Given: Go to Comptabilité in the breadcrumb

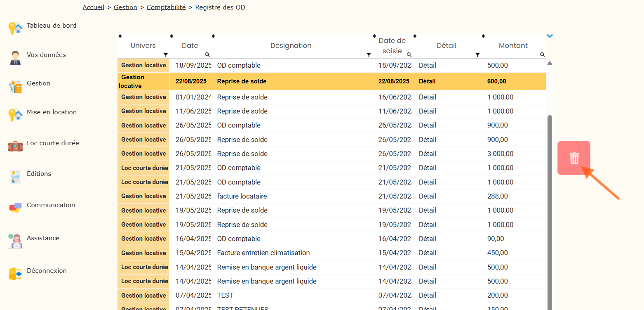Looking at the screenshot, I should (x=166, y=7).
